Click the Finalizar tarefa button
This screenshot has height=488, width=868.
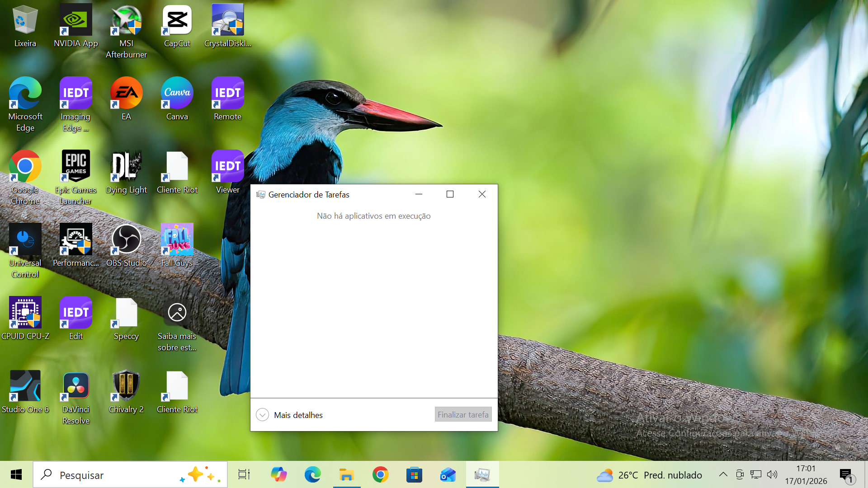tap(462, 414)
